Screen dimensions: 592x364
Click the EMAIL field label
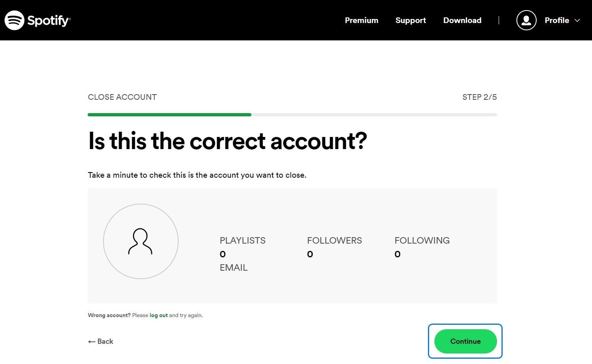coord(234,267)
